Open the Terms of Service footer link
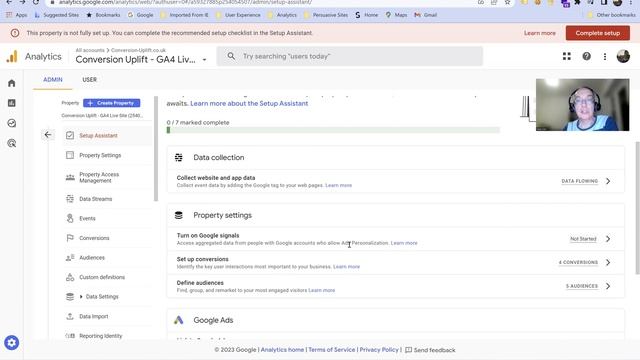 pyautogui.click(x=331, y=350)
